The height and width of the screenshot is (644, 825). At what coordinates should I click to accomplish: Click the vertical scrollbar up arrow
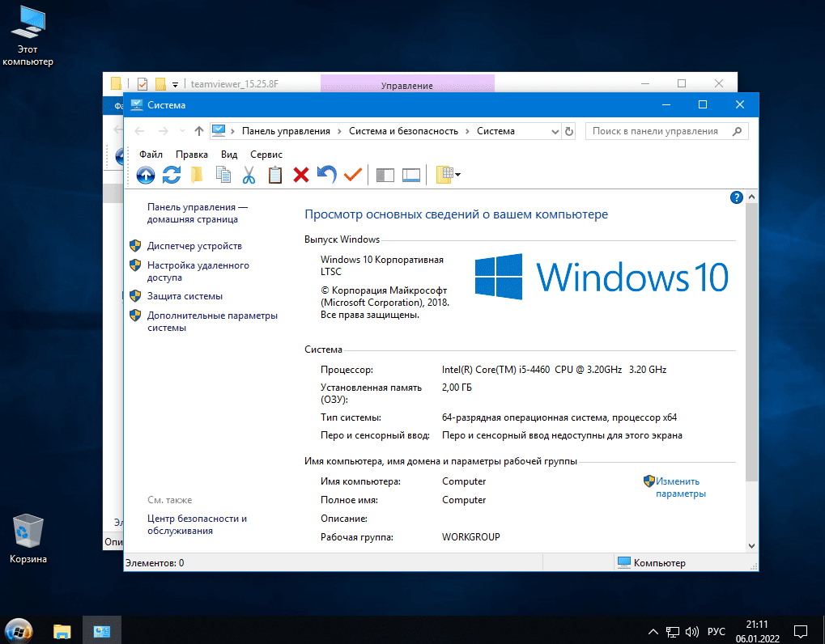[751, 197]
